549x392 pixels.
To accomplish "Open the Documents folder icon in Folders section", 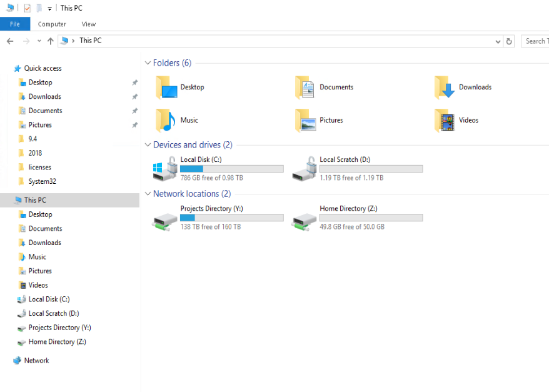I will pos(305,88).
